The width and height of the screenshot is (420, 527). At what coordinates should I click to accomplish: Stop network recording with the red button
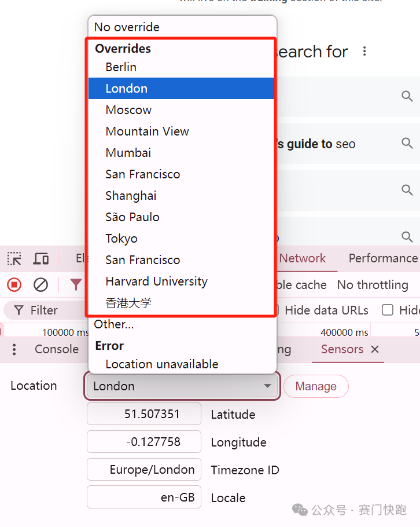tap(14, 284)
